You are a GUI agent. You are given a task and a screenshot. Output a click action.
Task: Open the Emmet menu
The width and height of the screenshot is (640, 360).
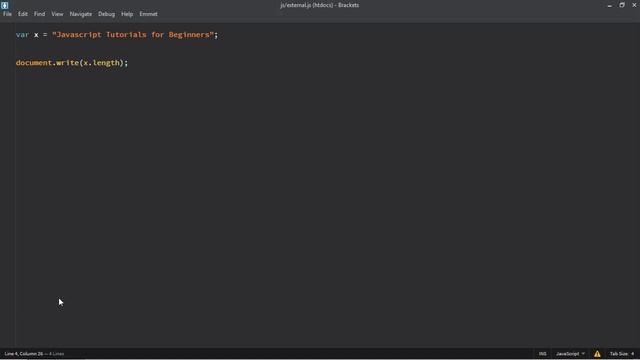[x=148, y=14]
